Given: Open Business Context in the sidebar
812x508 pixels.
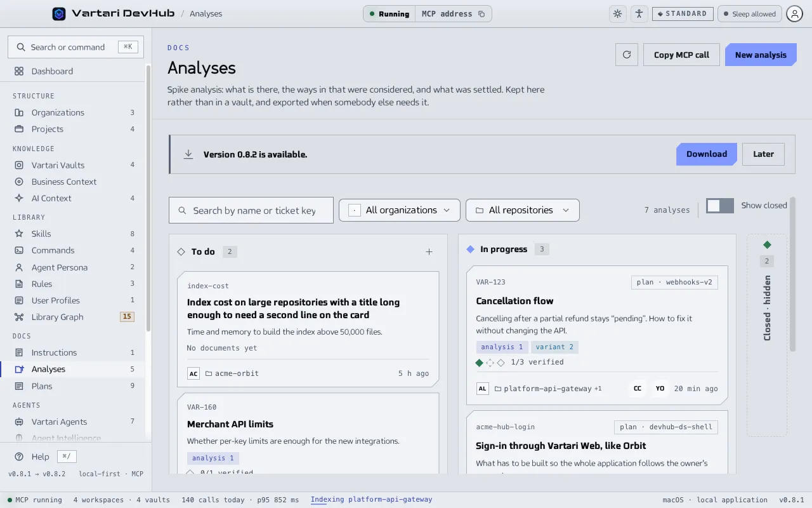Looking at the screenshot, I should (73, 182).
